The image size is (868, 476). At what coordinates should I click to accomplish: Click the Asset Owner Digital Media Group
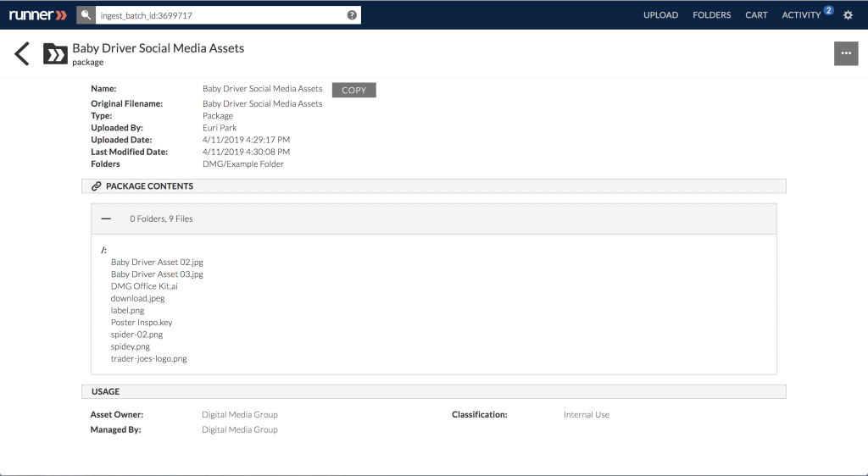click(240, 415)
